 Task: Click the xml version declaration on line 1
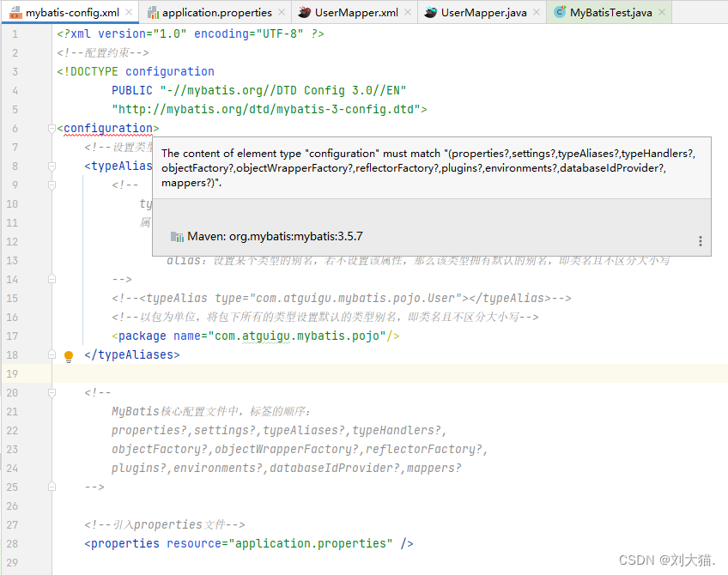tap(191, 34)
